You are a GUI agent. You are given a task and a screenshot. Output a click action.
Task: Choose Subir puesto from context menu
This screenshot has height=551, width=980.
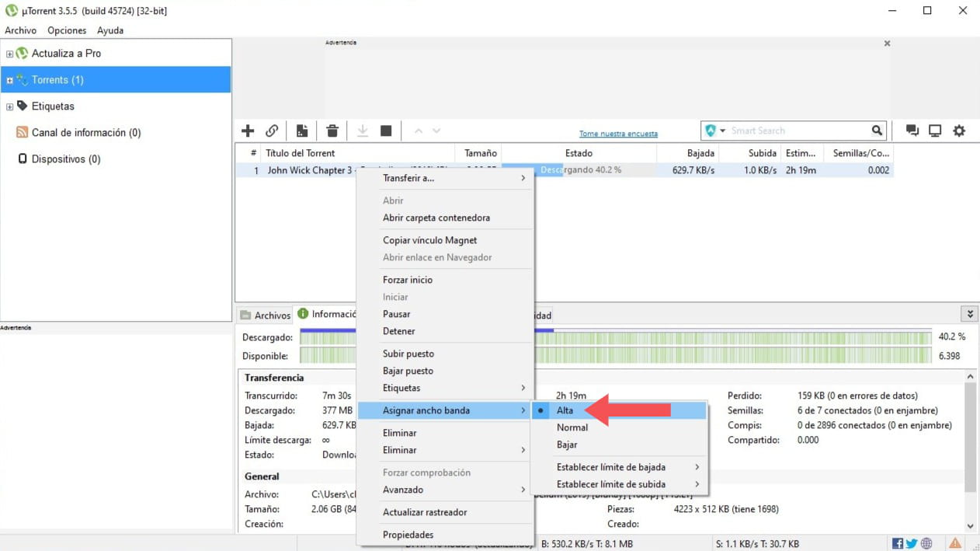tap(446, 354)
